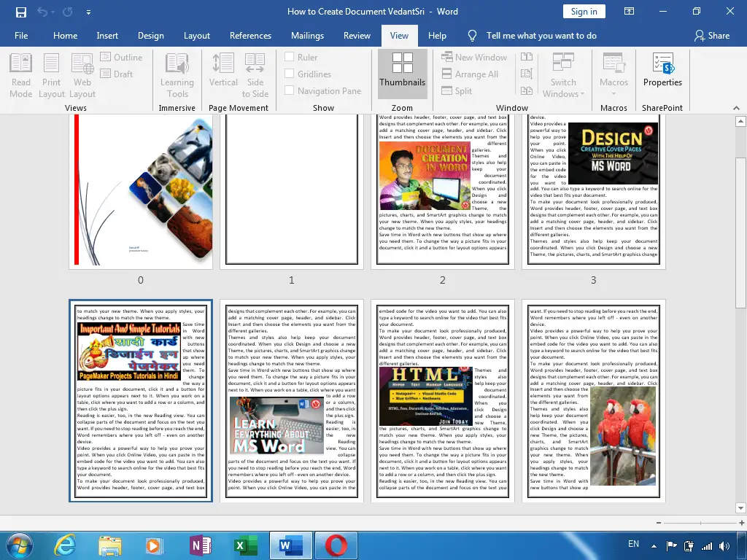Choose Side to Side page movement
Viewport: 747px width, 560px height.
255,75
